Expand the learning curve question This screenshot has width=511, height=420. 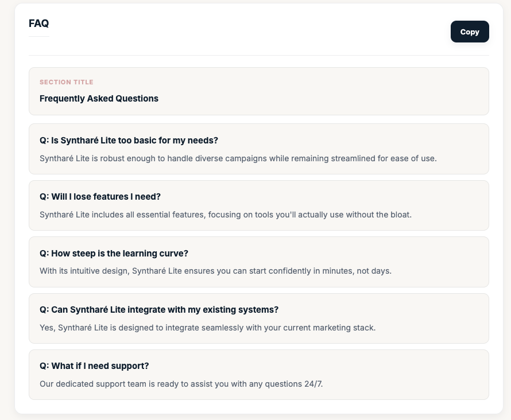pos(114,253)
